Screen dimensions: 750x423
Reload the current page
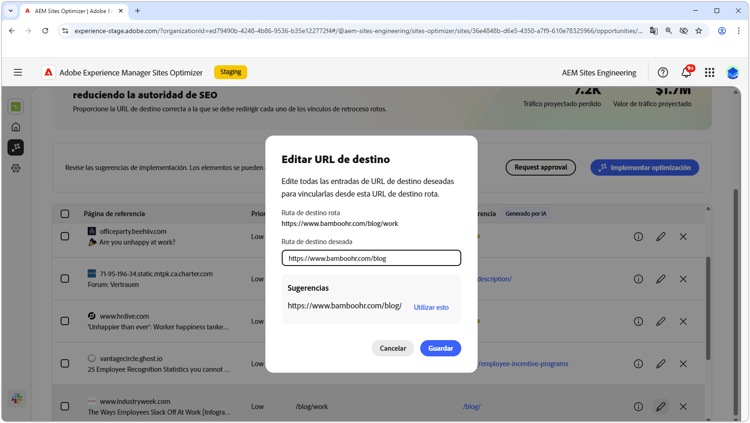click(45, 31)
